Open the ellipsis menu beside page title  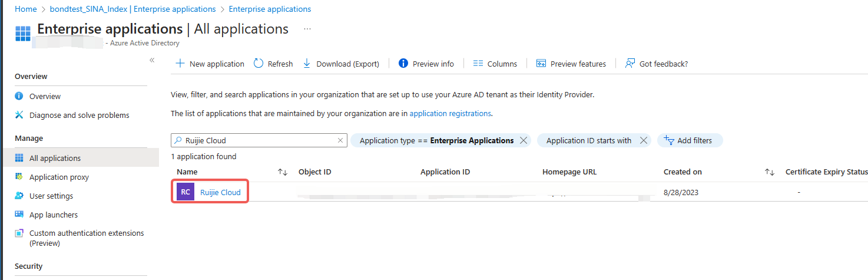307,29
